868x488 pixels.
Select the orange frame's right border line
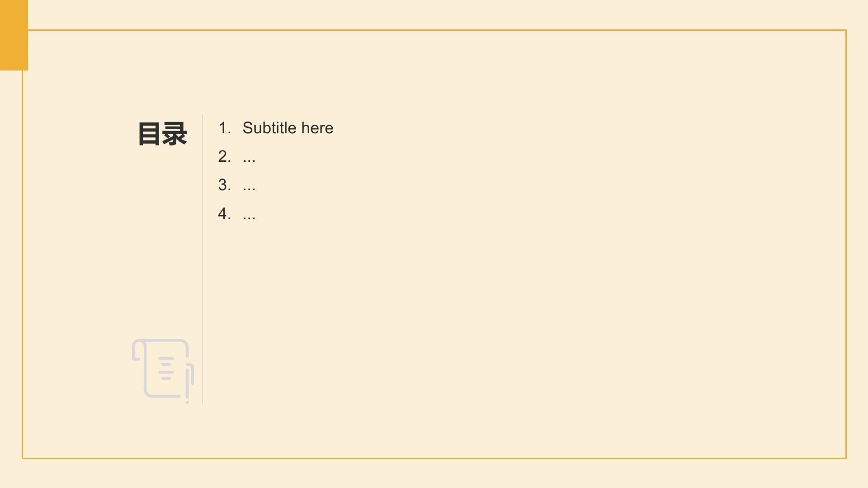point(845,244)
